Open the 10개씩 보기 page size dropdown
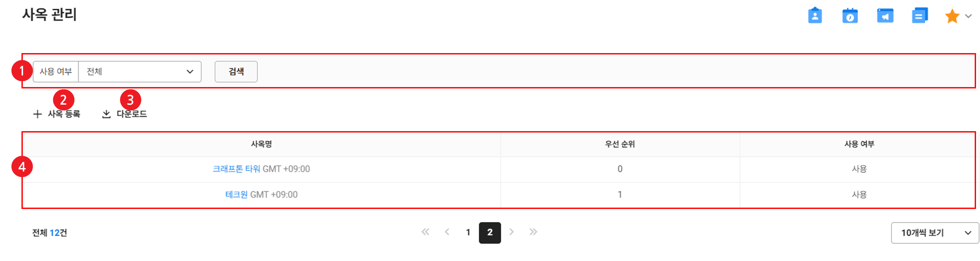Image resolution: width=980 pixels, height=261 pixels. coord(934,232)
